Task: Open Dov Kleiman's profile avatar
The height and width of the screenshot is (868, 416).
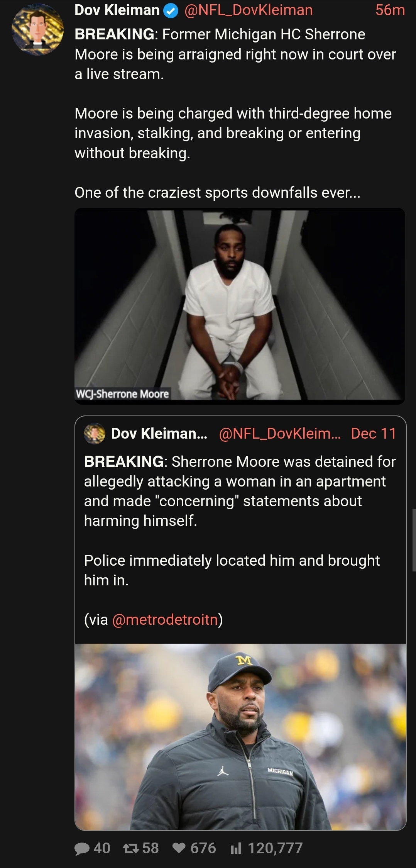Action: point(38,30)
